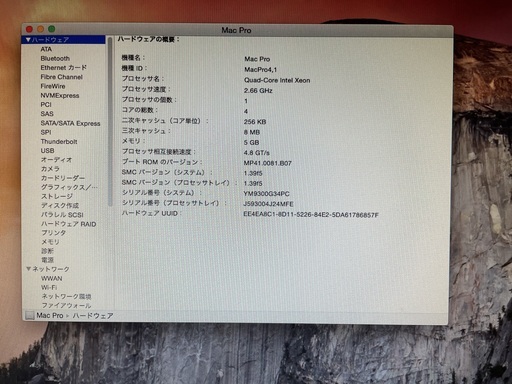Click interconnect speed 4.8 GT/s
Viewport: 512px width, 384px height.
coord(256,153)
